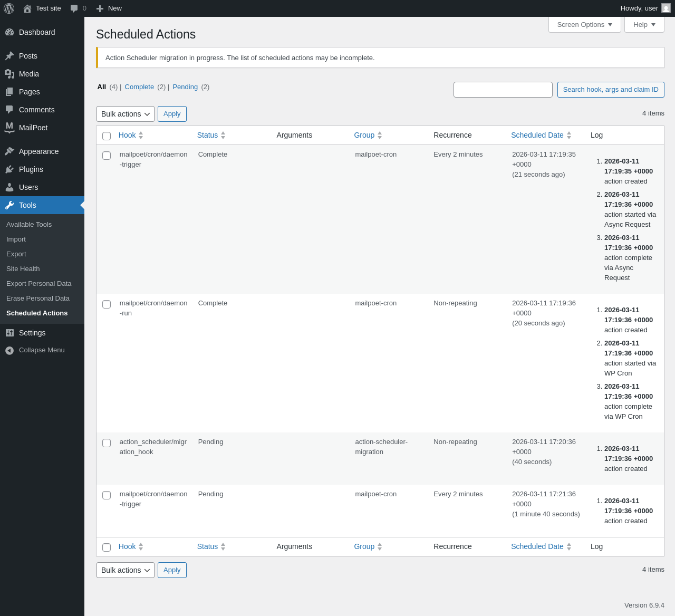This screenshot has height=616, width=675.
Task: Expand the Help tab
Action: click(644, 25)
